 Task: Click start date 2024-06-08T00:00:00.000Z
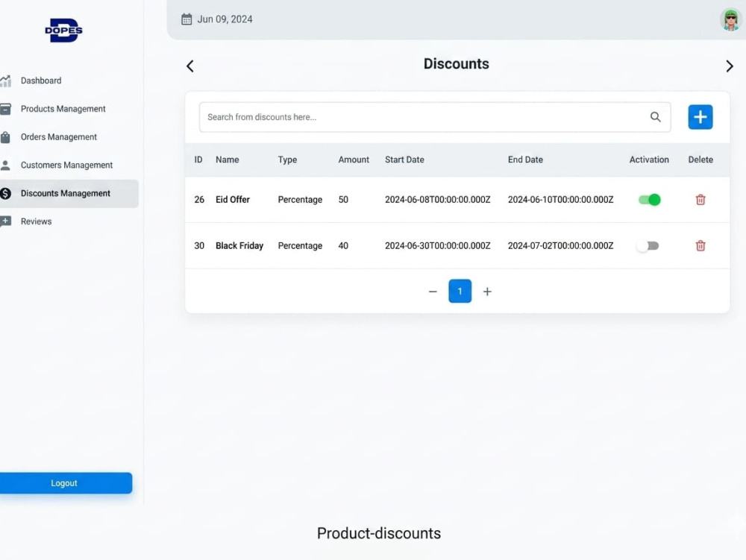point(438,200)
